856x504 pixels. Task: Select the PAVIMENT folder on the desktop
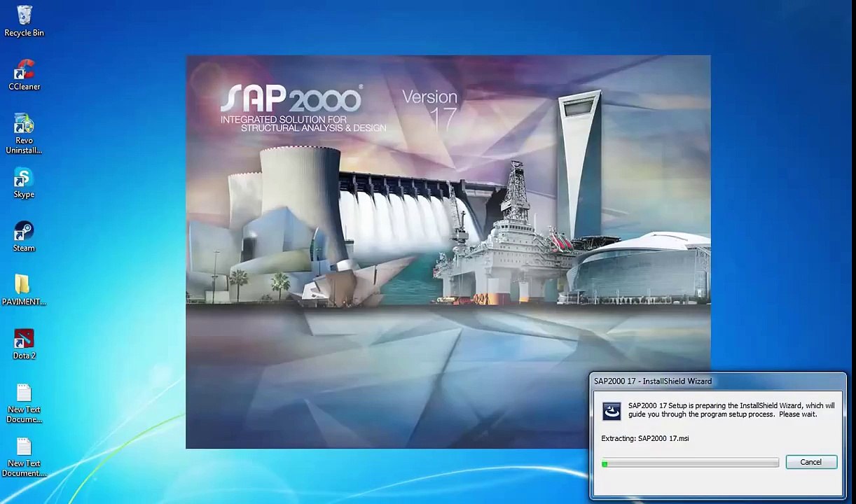(x=24, y=290)
